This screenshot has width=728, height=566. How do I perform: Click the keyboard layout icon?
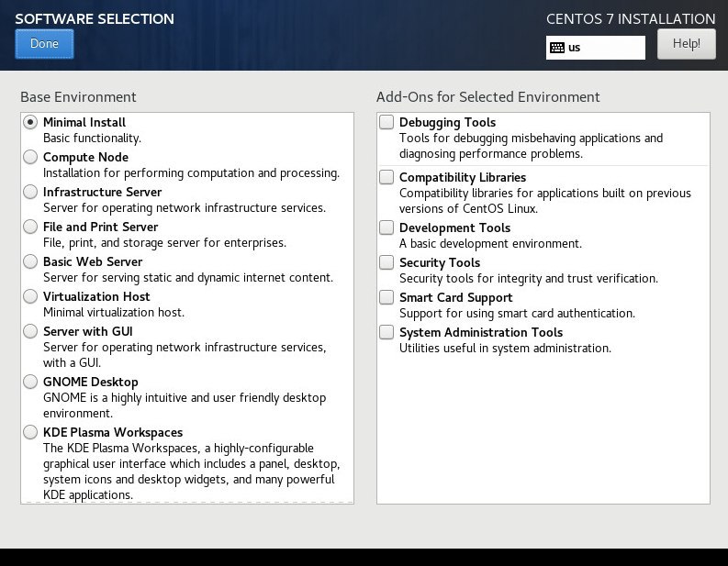click(556, 48)
